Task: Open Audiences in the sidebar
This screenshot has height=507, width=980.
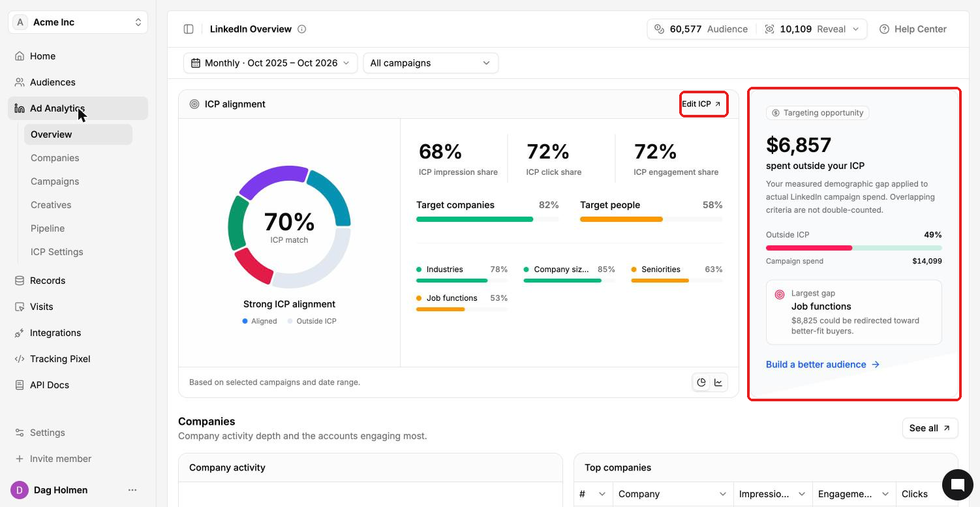Action: (x=78, y=82)
